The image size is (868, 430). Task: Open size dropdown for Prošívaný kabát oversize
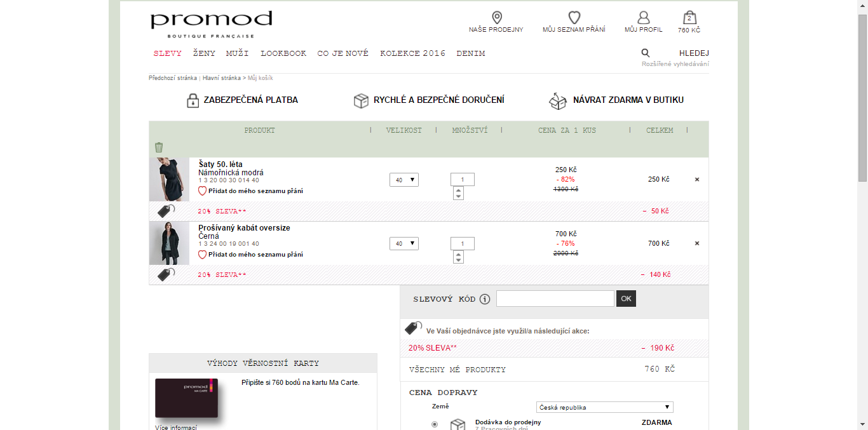coord(404,243)
